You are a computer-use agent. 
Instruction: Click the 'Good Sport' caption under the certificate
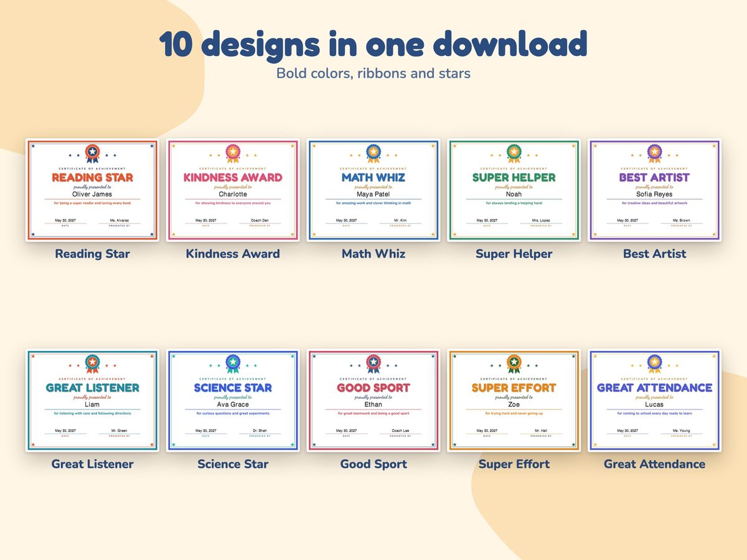(x=374, y=464)
